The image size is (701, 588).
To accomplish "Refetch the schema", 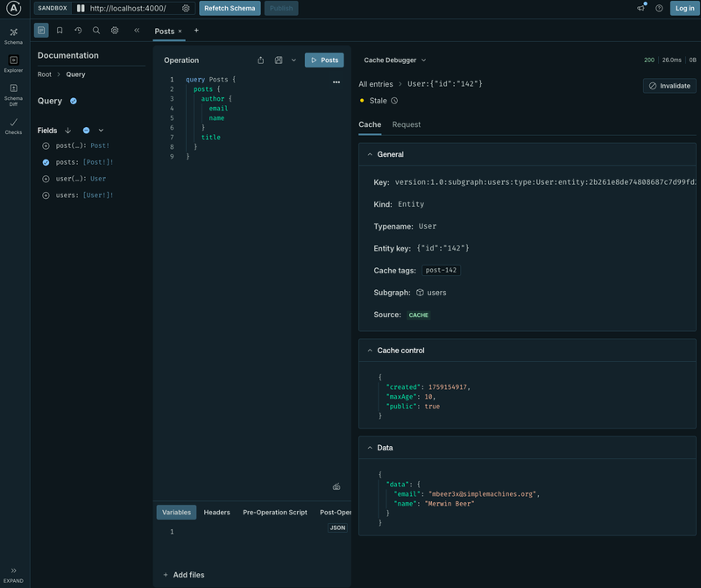I will (x=229, y=8).
